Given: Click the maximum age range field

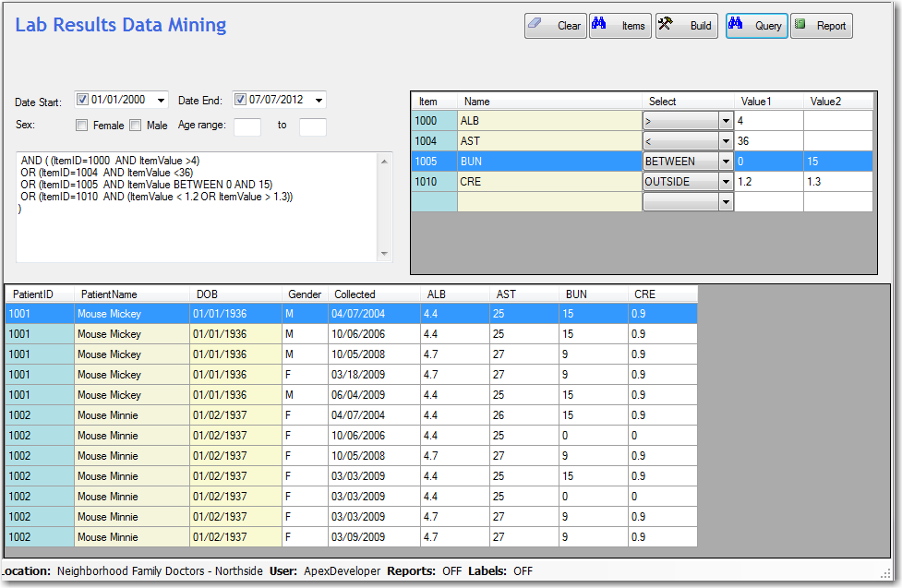Looking at the screenshot, I should [x=313, y=126].
